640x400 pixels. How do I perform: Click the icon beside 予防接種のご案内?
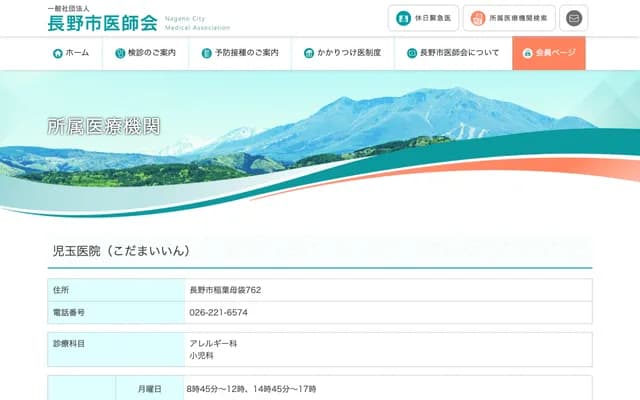tap(207, 53)
